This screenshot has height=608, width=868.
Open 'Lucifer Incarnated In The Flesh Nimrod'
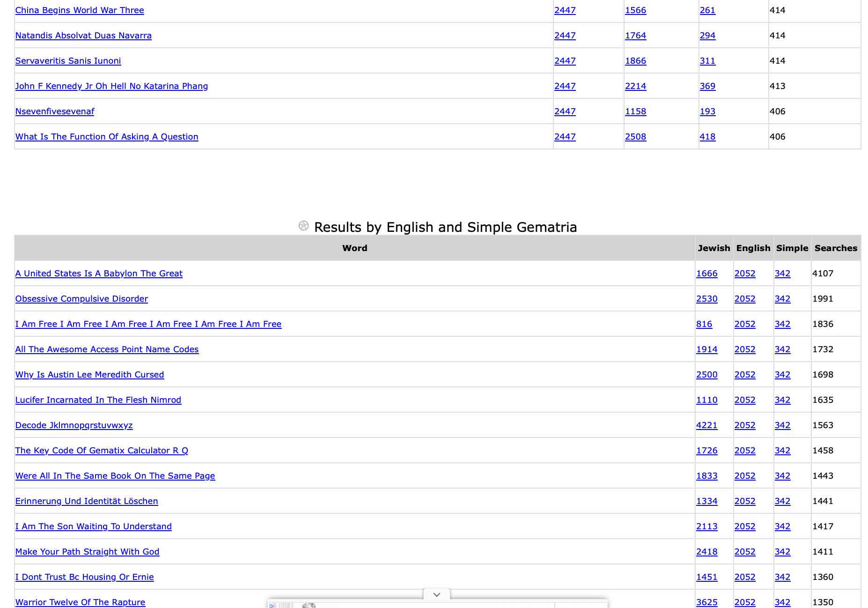98,400
